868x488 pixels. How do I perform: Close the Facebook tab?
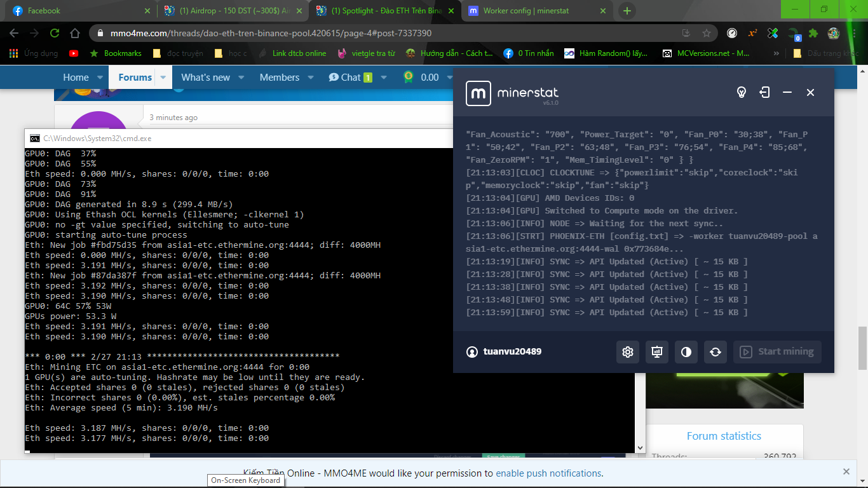tap(147, 11)
